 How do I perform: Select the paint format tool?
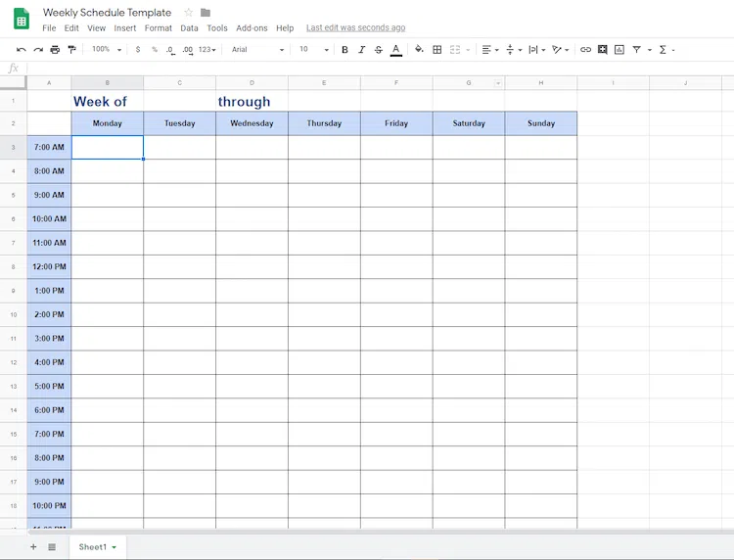pos(71,49)
